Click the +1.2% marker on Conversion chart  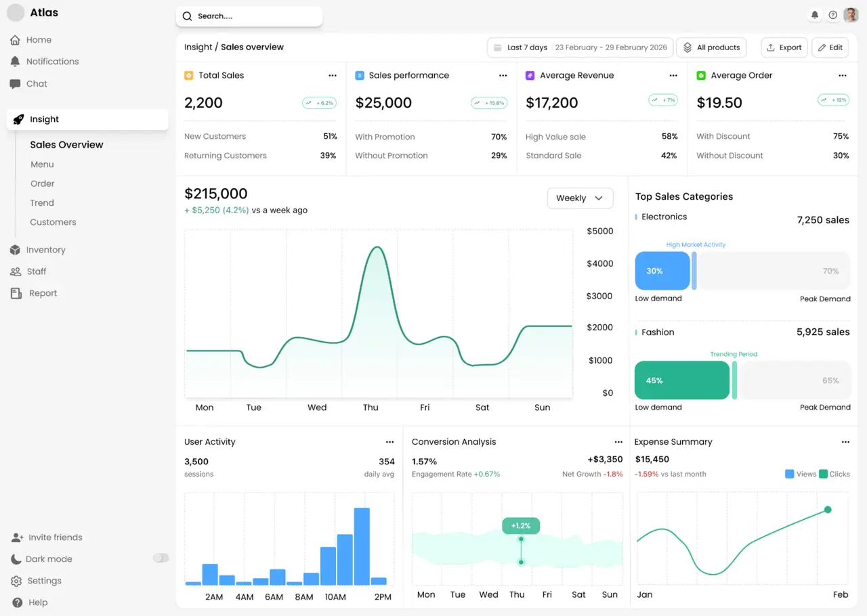click(521, 525)
